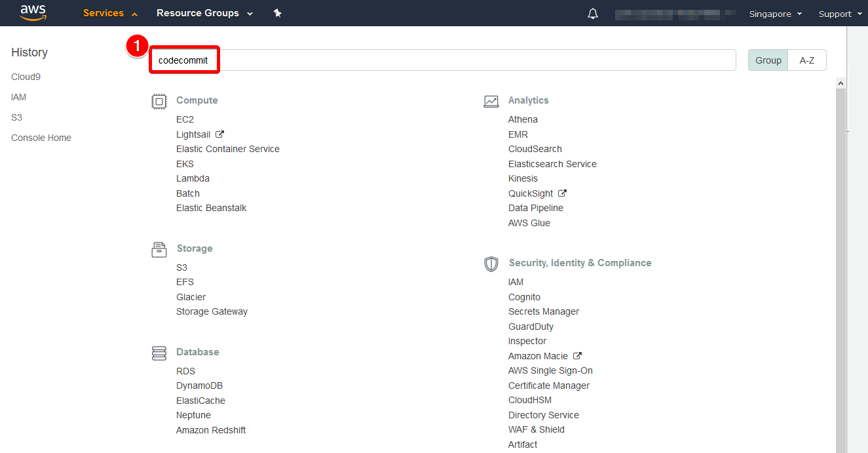
Task: Click the Analytics chart icon
Action: coord(491,101)
